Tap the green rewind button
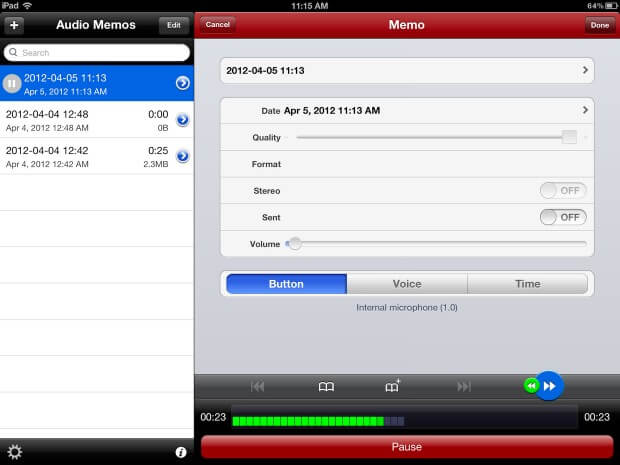The image size is (620, 465). pyautogui.click(x=531, y=386)
